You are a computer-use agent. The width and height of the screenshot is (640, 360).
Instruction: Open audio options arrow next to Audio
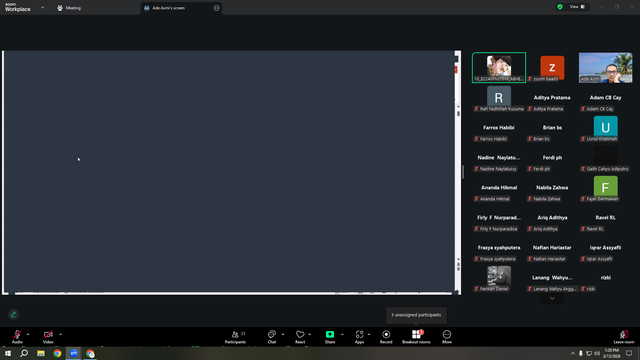(28, 334)
